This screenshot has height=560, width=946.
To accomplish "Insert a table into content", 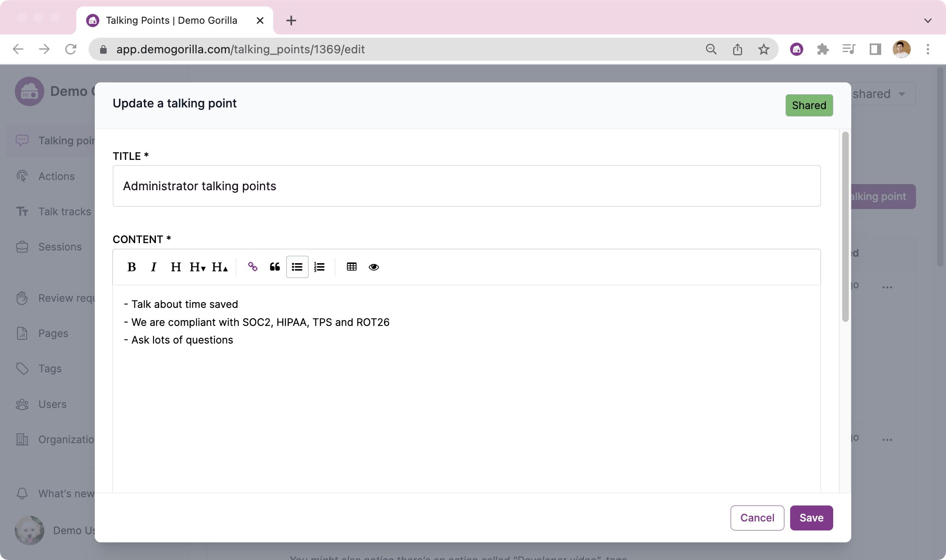I will [352, 267].
